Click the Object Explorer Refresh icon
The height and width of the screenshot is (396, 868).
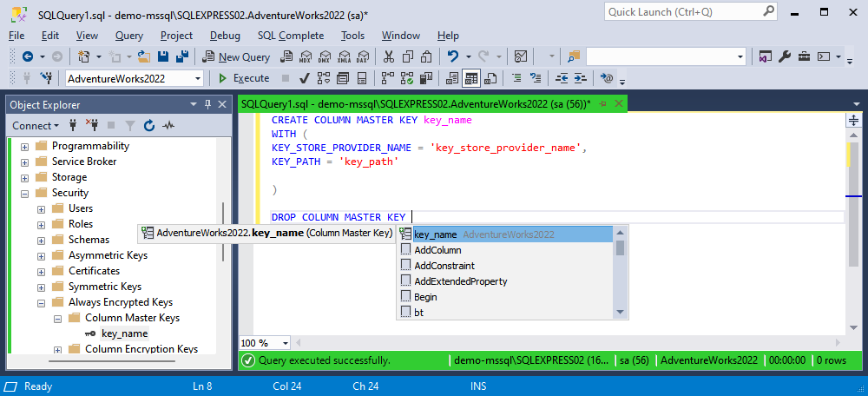click(x=149, y=126)
